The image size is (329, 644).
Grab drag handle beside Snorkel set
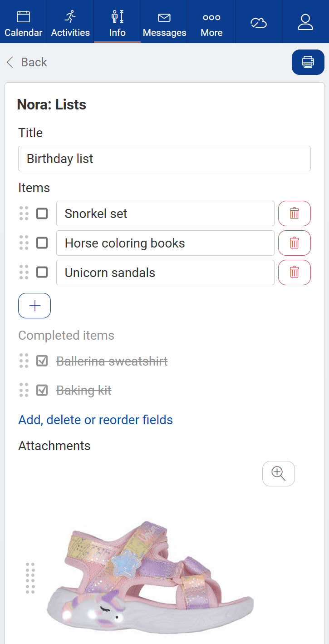(x=24, y=213)
